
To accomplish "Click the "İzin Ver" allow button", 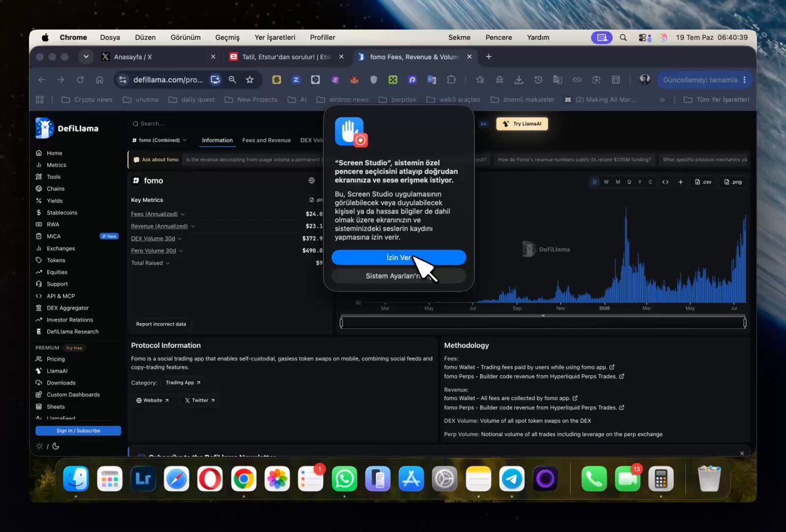I will pos(398,257).
